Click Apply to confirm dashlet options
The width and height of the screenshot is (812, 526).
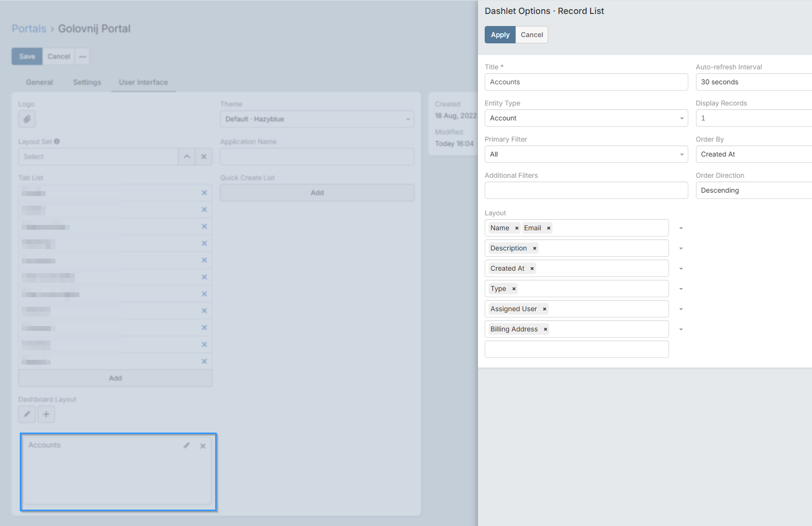click(x=500, y=35)
